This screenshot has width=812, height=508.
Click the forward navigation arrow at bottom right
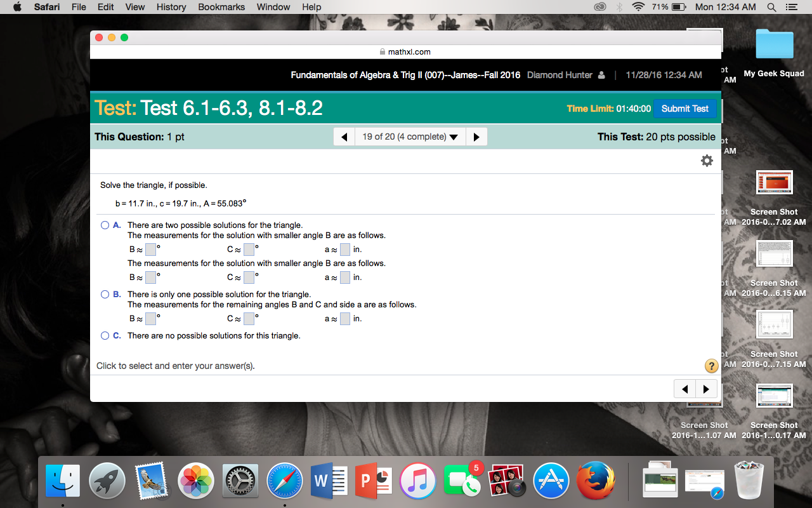707,388
